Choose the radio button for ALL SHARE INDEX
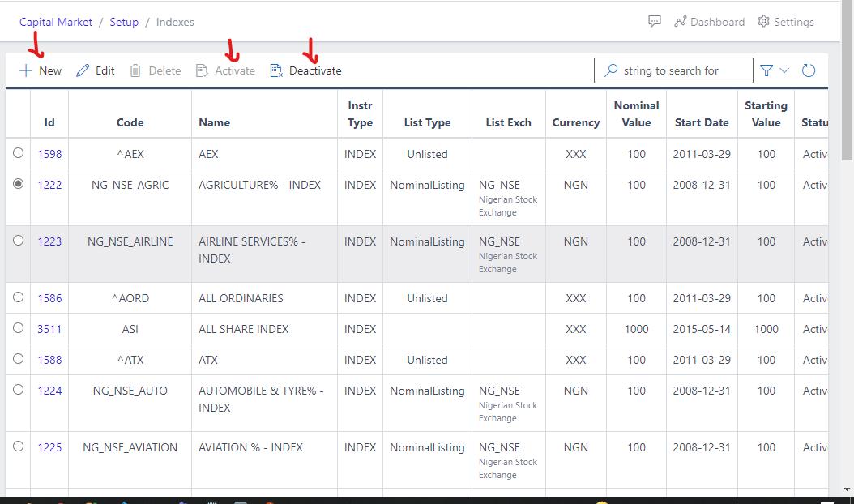Image resolution: width=854 pixels, height=504 pixels. tap(18, 328)
